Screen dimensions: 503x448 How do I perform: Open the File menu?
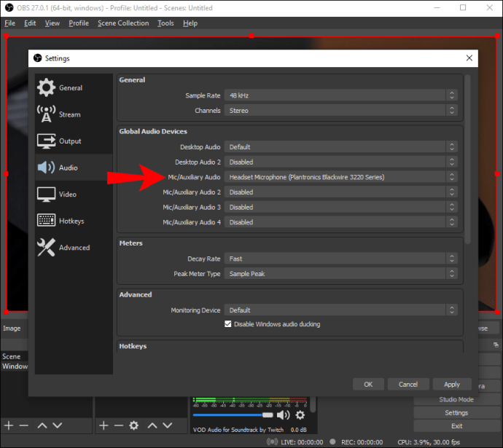click(9, 23)
